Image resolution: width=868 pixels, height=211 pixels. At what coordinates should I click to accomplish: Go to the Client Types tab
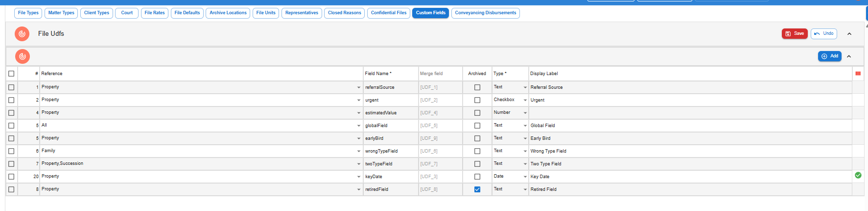[96, 13]
